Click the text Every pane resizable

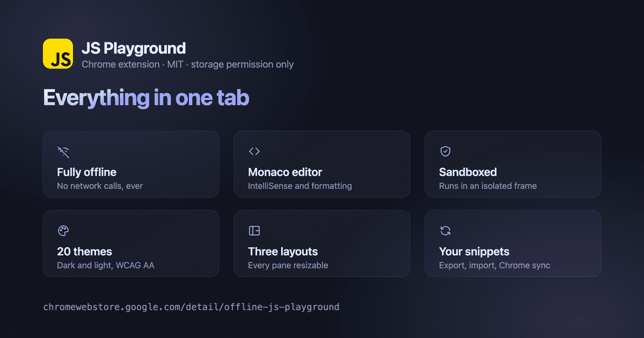click(288, 266)
